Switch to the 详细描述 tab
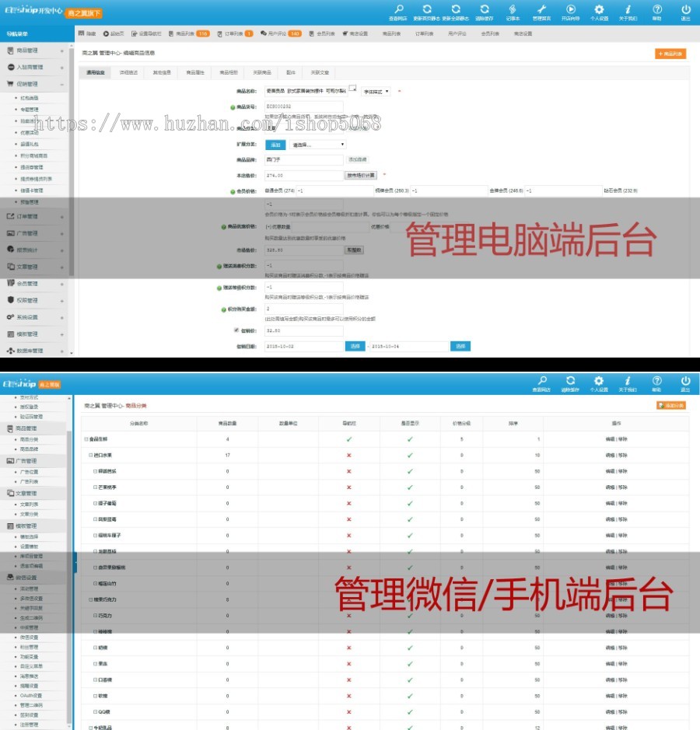This screenshot has height=730, width=700. 129,72
